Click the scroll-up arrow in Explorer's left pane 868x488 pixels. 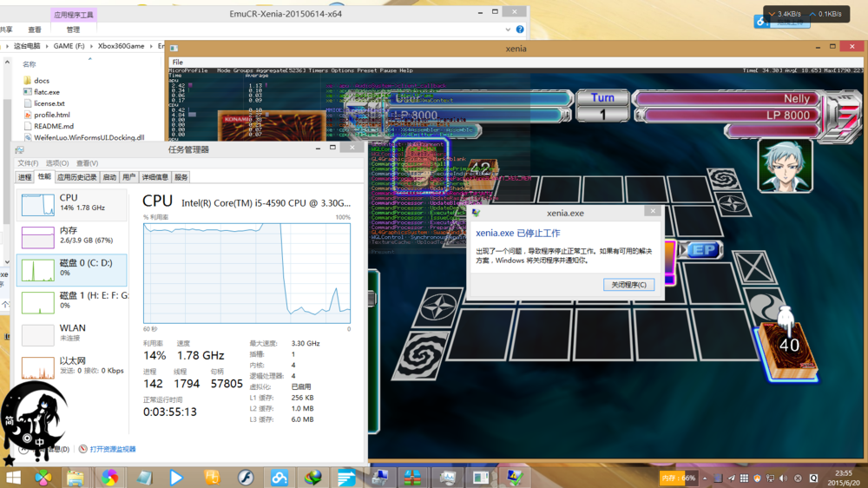click(x=7, y=63)
